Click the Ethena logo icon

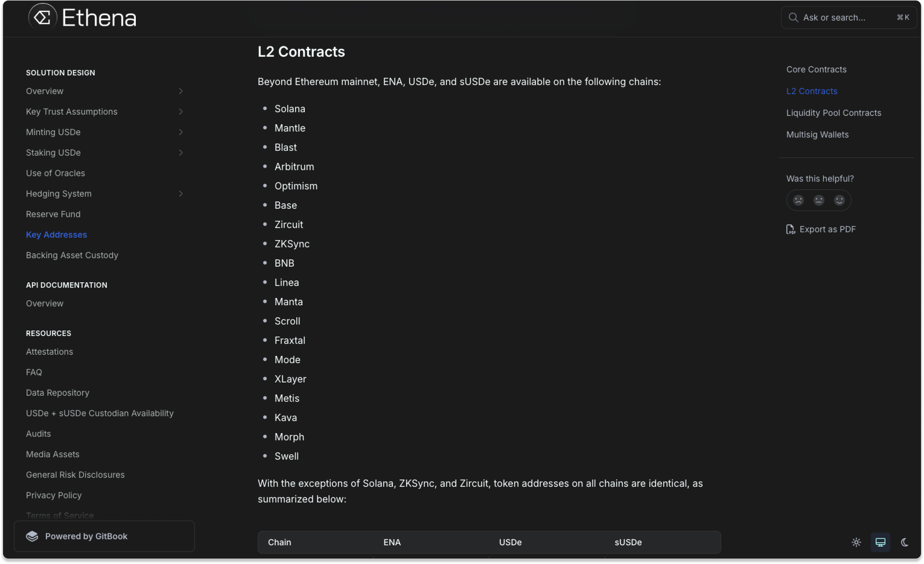point(43,17)
